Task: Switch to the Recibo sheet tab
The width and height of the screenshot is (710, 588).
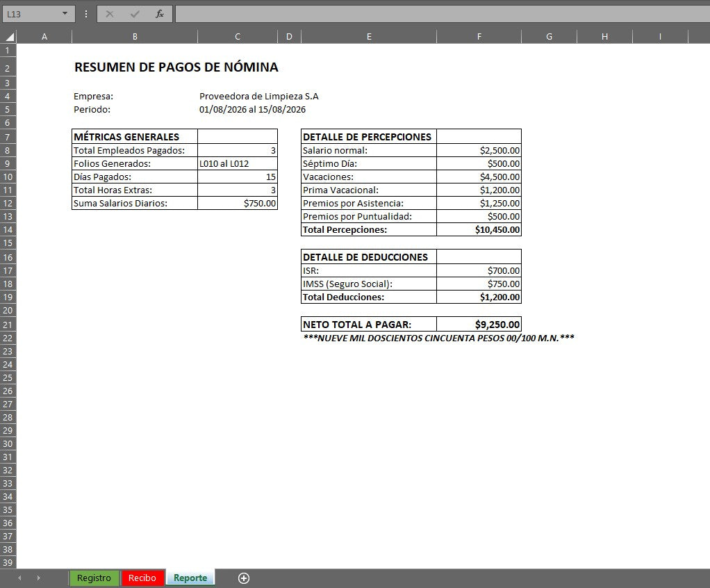Action: (x=142, y=578)
